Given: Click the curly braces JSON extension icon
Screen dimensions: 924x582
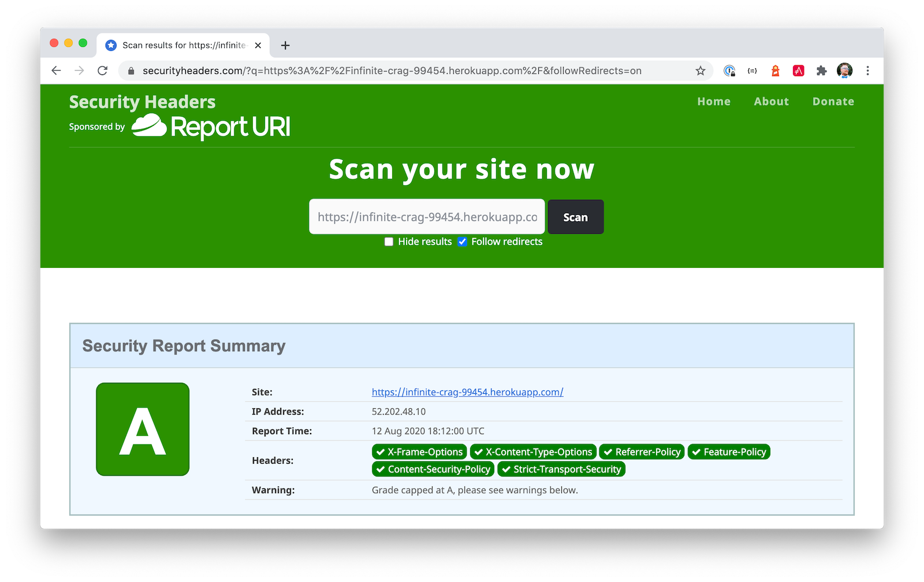Looking at the screenshot, I should tap(752, 71).
